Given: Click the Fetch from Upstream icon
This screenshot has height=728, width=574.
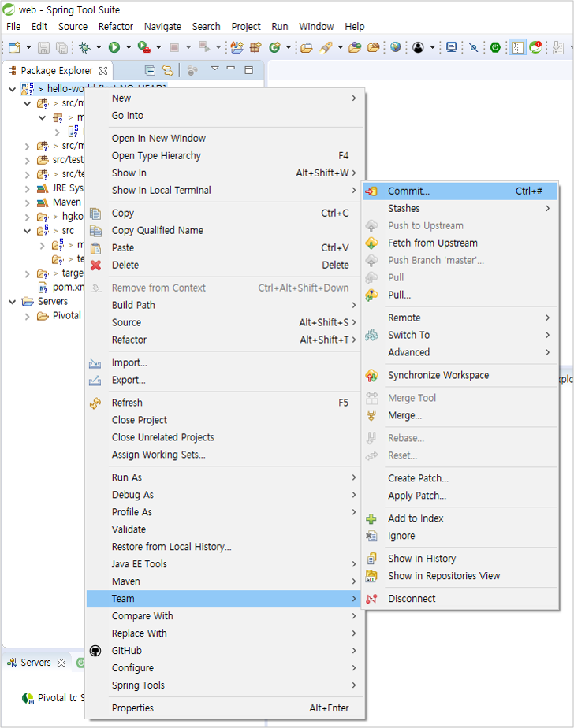Looking at the screenshot, I should (371, 243).
